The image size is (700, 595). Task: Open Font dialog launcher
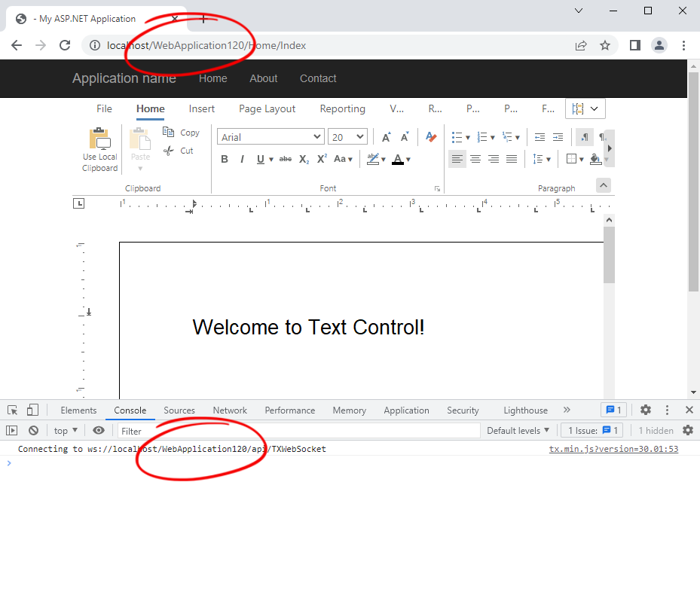437,189
